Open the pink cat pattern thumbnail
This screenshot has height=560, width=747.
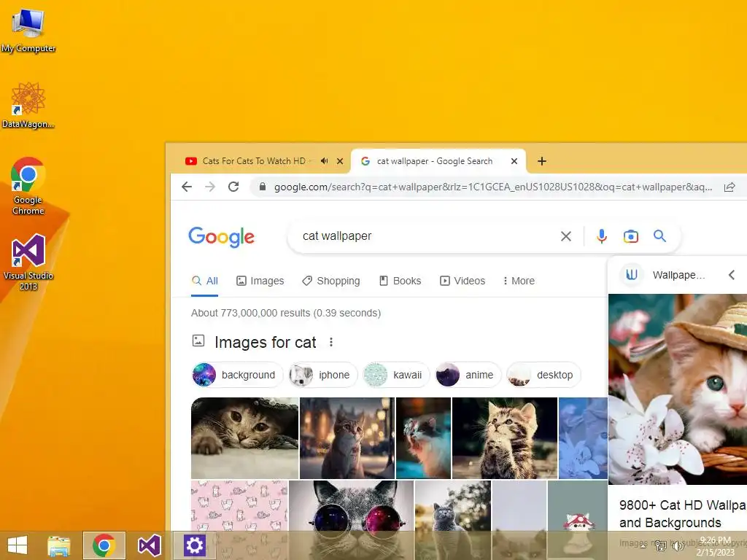pos(239,506)
